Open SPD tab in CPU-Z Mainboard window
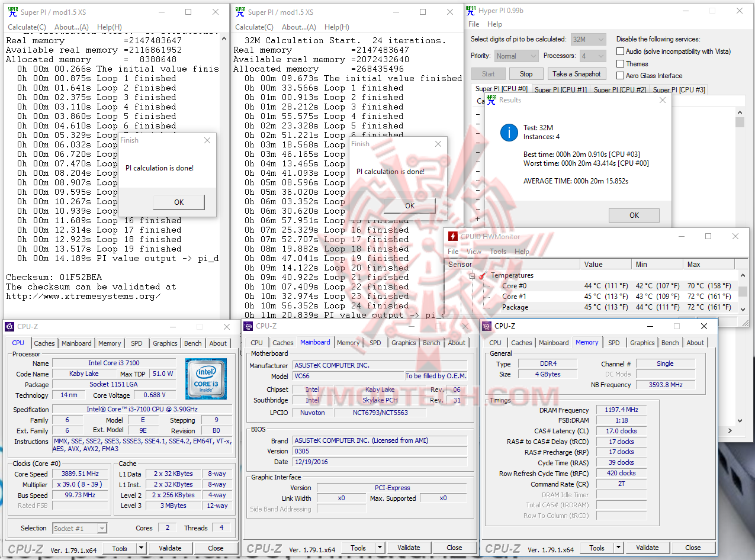 click(x=375, y=343)
